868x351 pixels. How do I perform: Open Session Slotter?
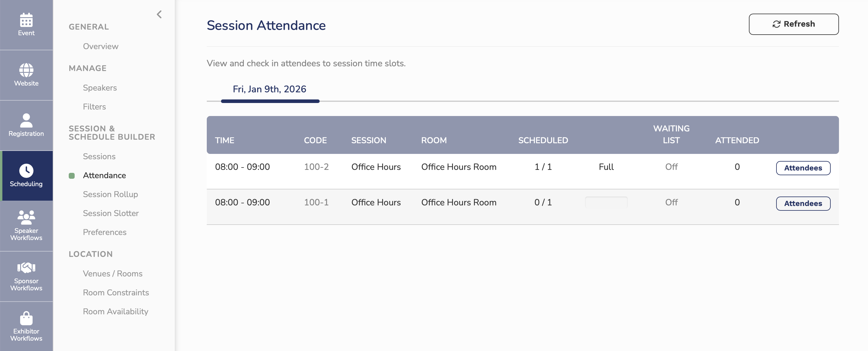click(x=111, y=213)
